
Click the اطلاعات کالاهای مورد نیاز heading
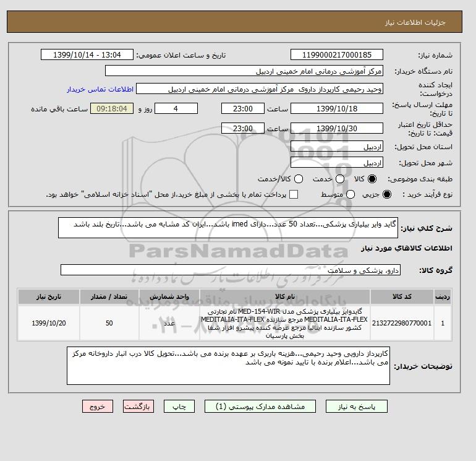point(407,248)
